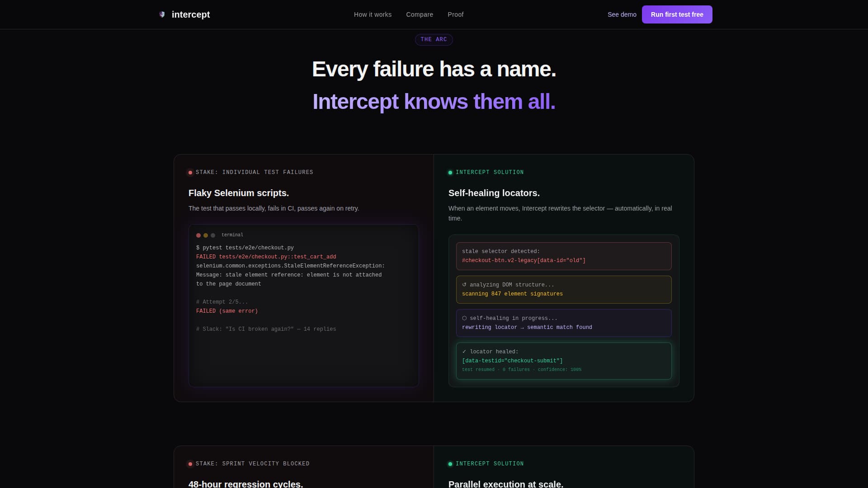The image size is (868, 488).
Task: Click the analyzing DOM structure refresh icon
Action: pos(464,285)
